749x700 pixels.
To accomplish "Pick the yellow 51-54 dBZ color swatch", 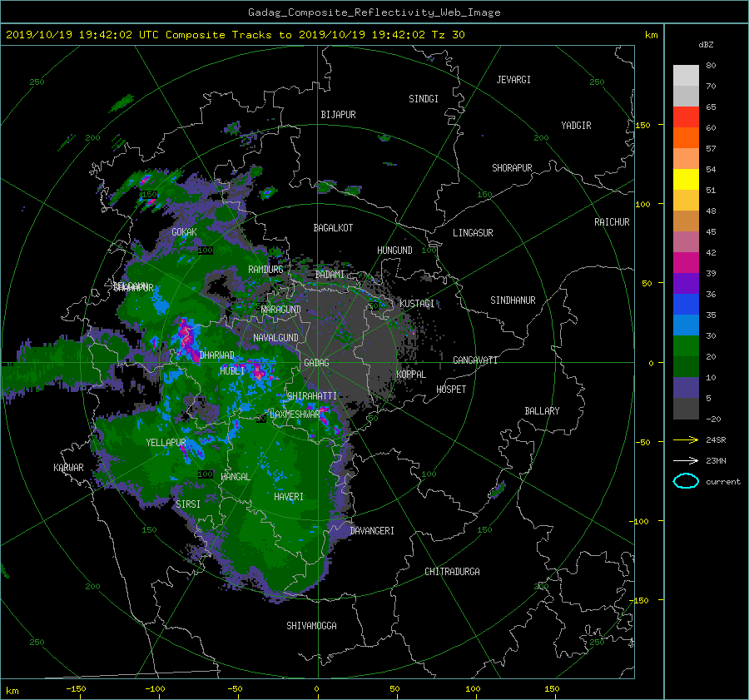I will point(686,179).
